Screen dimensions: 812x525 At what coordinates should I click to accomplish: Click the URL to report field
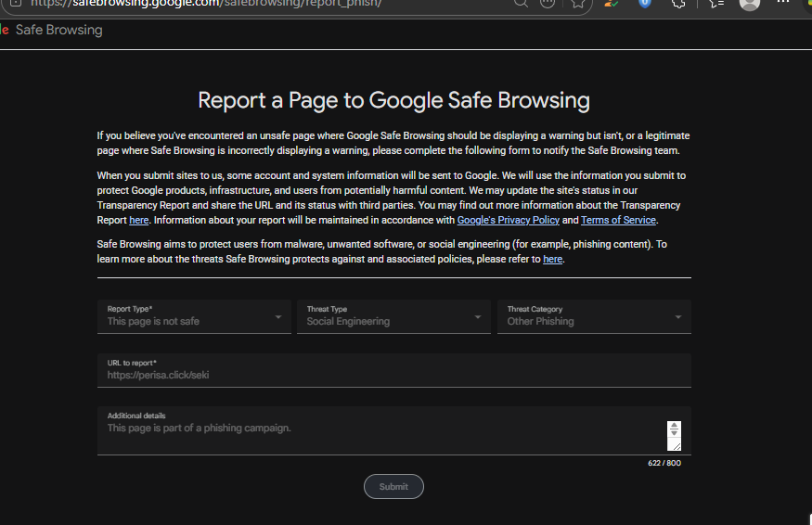pyautogui.click(x=394, y=370)
